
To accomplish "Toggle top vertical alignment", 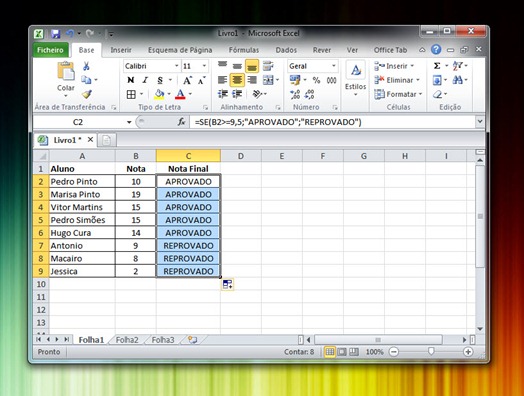I will pyautogui.click(x=223, y=64).
